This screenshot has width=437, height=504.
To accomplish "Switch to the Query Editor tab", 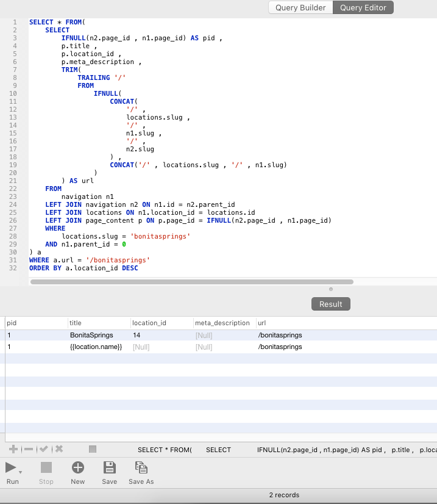I will pos(364,7).
